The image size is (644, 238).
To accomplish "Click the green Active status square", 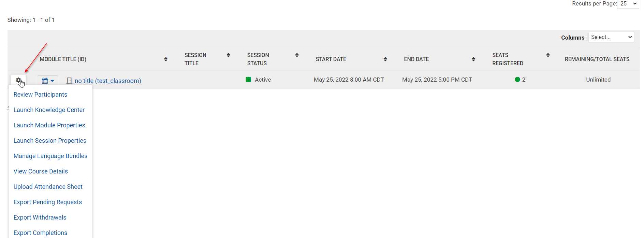I will (248, 80).
